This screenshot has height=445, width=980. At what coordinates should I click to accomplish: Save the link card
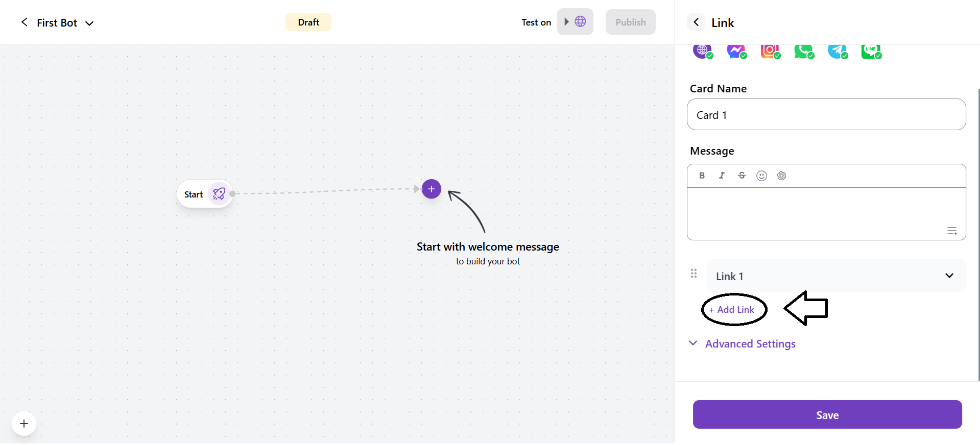click(x=827, y=415)
